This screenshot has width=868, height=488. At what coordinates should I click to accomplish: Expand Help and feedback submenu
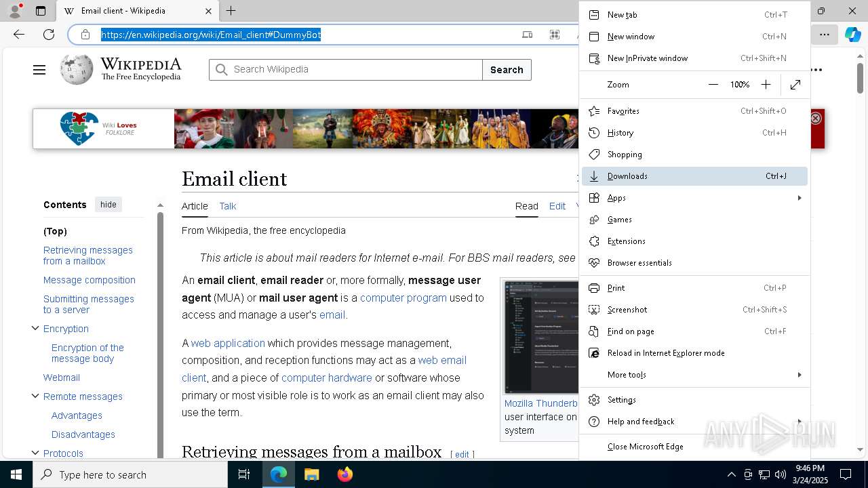pos(694,422)
